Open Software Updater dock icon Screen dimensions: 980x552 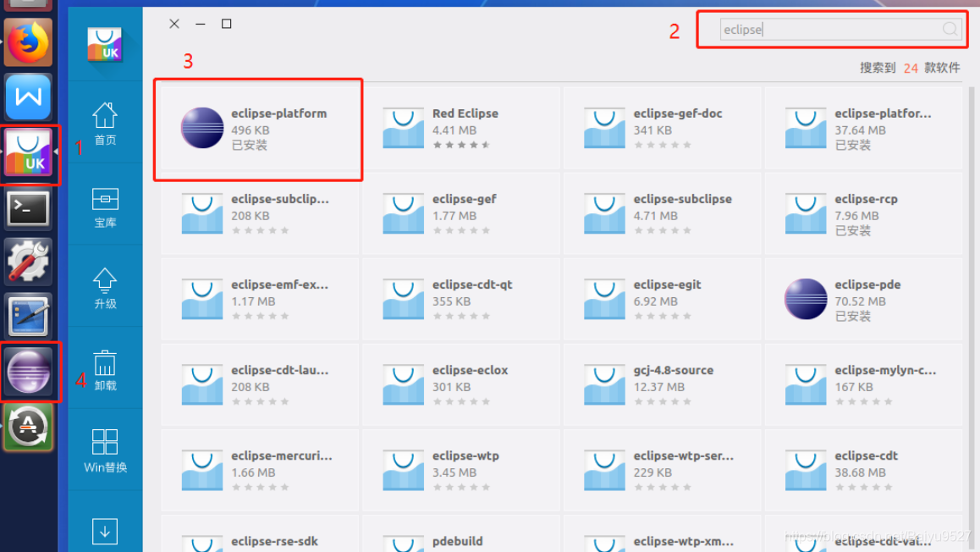(28, 428)
